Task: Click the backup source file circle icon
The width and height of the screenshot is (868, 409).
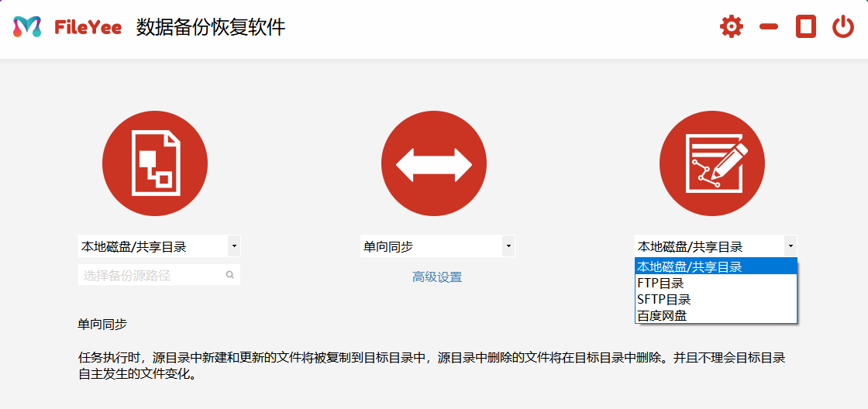Action: click(x=155, y=164)
